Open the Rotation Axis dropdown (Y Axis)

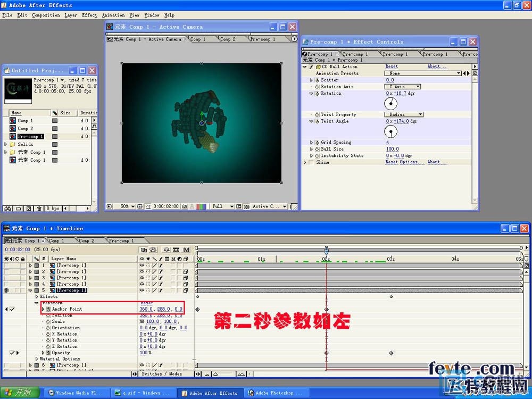pos(403,87)
